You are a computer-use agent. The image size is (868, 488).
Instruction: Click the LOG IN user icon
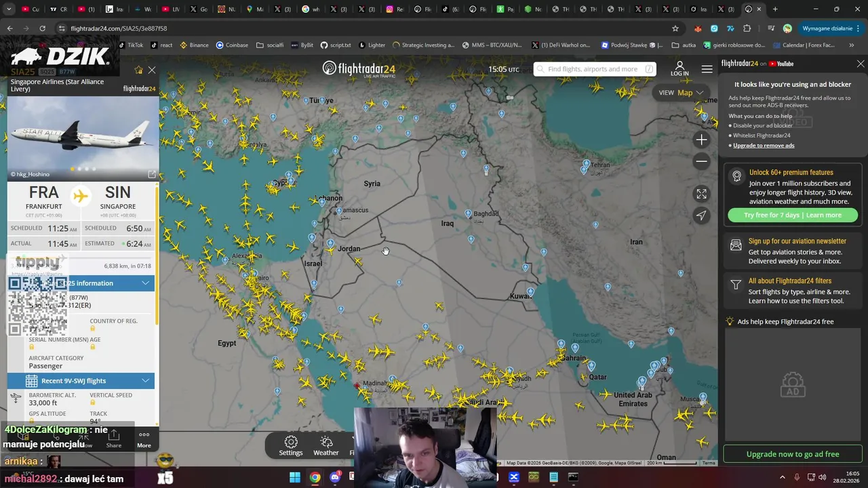click(679, 68)
